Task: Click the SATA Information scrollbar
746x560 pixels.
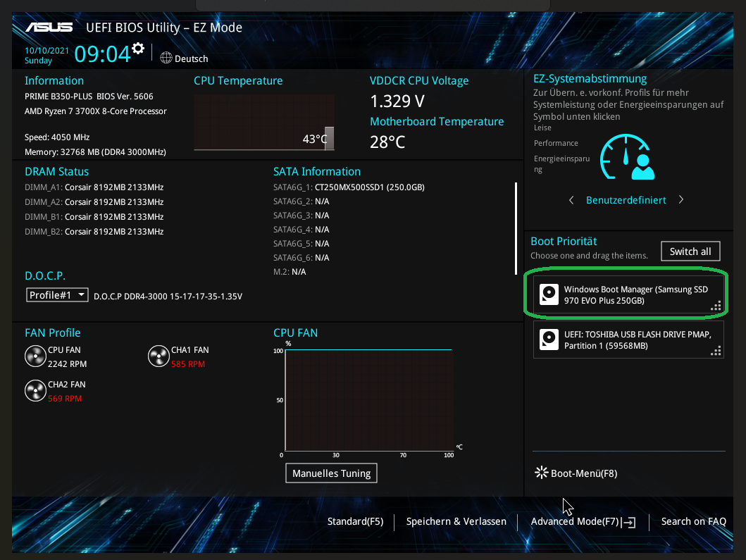Action: coord(516,228)
